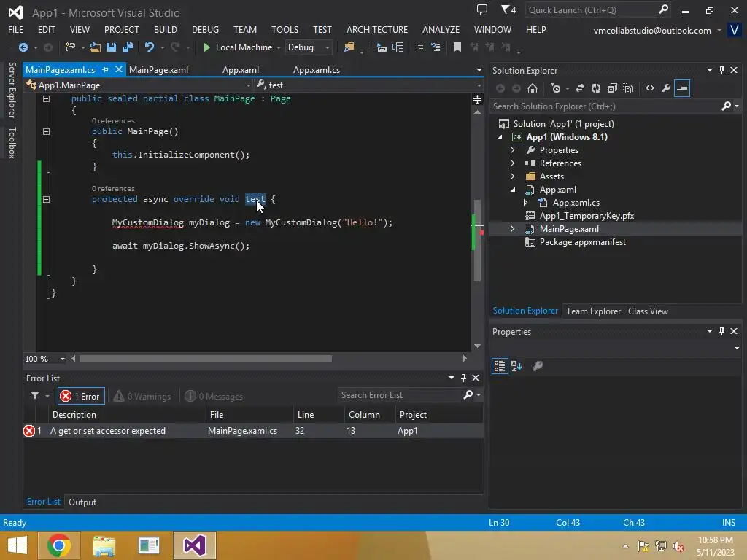Switch to the Class View tab
Screen dimensions: 747x560
(x=648, y=311)
